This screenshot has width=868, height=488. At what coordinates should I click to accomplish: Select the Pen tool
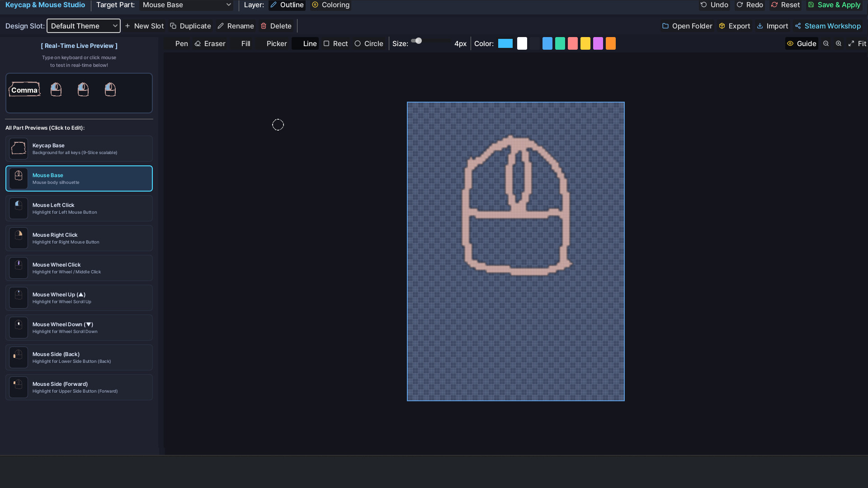(177, 44)
